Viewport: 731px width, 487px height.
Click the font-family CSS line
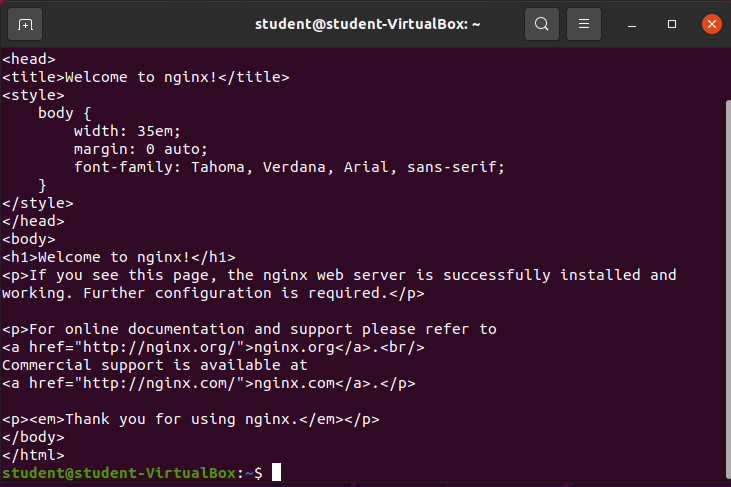click(289, 167)
